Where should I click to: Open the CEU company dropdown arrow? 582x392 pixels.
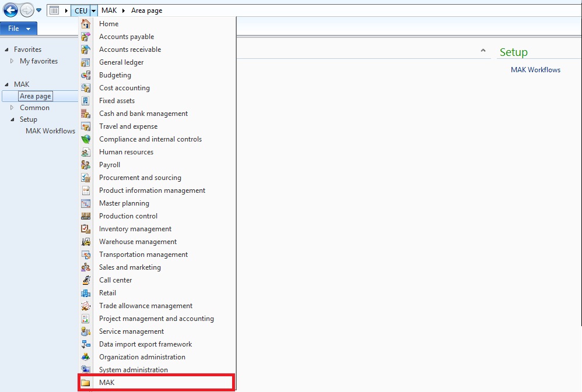point(94,10)
